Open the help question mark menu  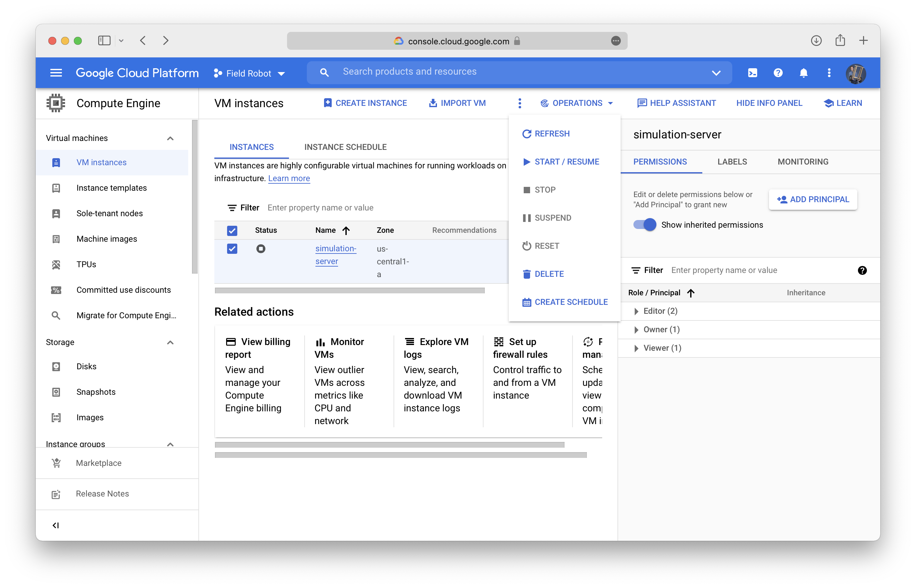pos(778,73)
